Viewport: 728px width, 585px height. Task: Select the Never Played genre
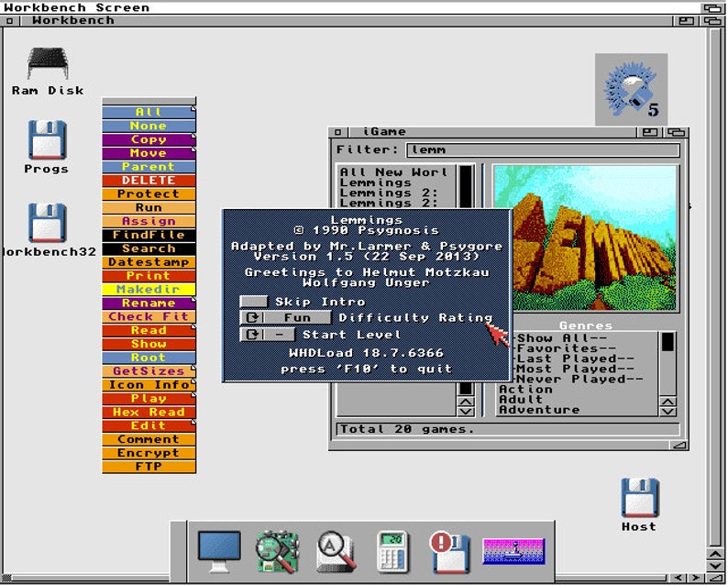(x=578, y=379)
